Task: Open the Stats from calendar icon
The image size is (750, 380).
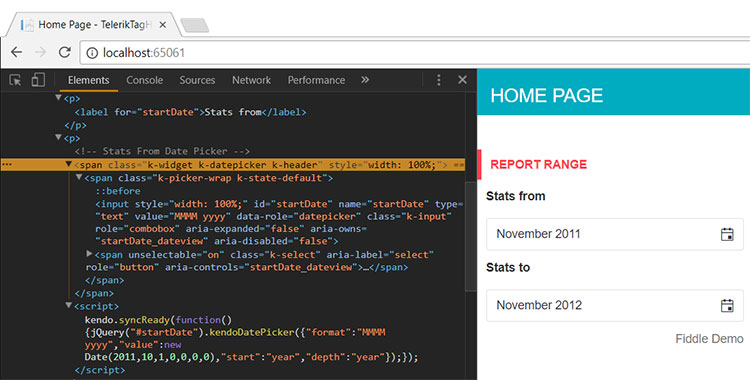Action: click(x=727, y=234)
